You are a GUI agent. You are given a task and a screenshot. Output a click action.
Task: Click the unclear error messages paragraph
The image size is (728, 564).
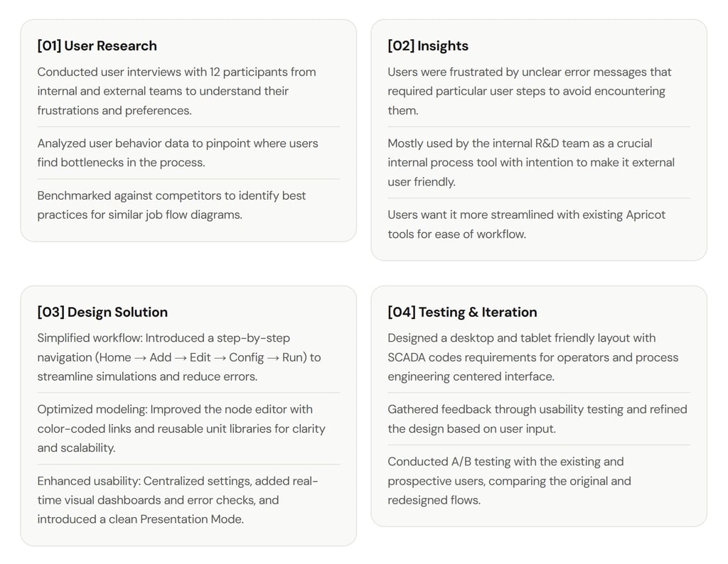[530, 92]
